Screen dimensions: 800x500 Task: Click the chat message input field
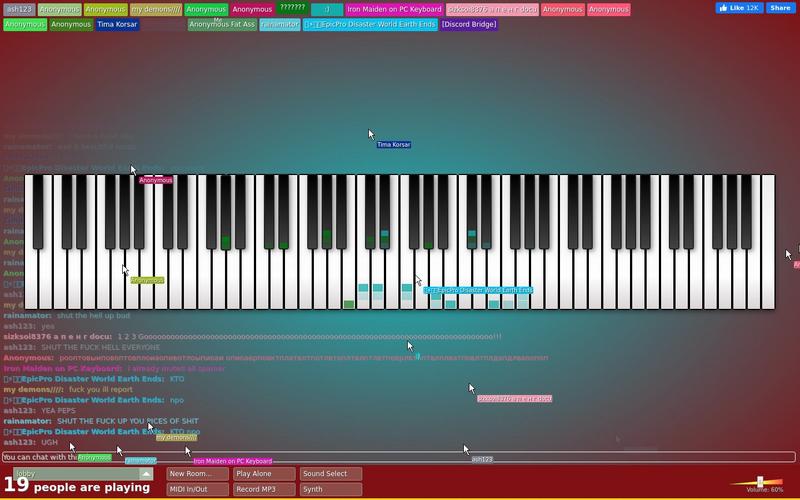398,457
